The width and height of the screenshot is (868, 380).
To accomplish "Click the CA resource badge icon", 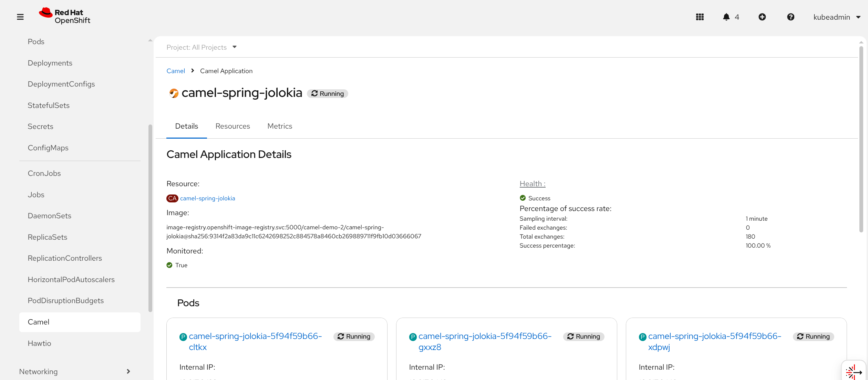I will tap(172, 198).
